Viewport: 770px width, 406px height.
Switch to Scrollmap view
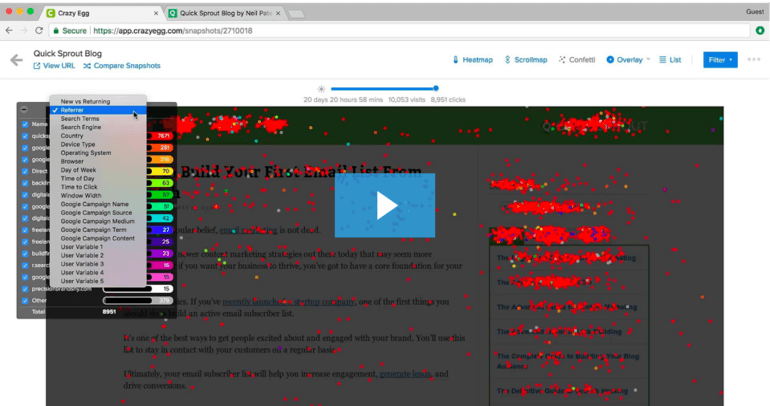point(526,60)
